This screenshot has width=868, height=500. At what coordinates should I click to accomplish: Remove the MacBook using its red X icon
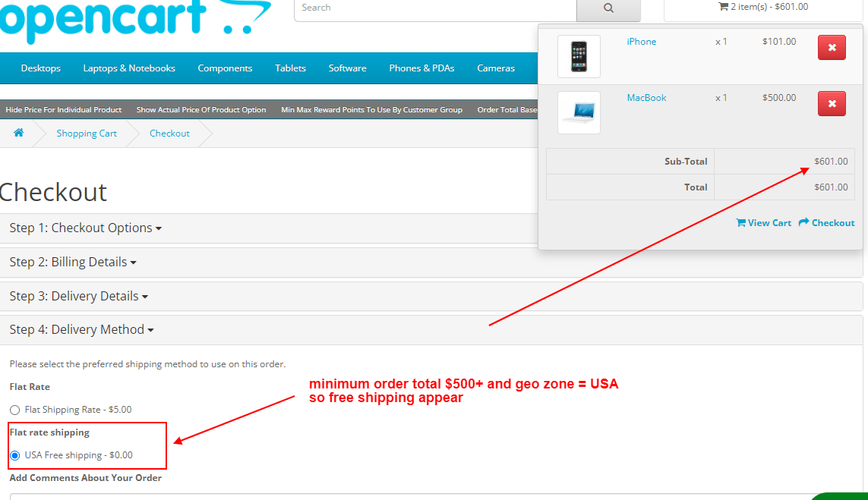[831, 103]
